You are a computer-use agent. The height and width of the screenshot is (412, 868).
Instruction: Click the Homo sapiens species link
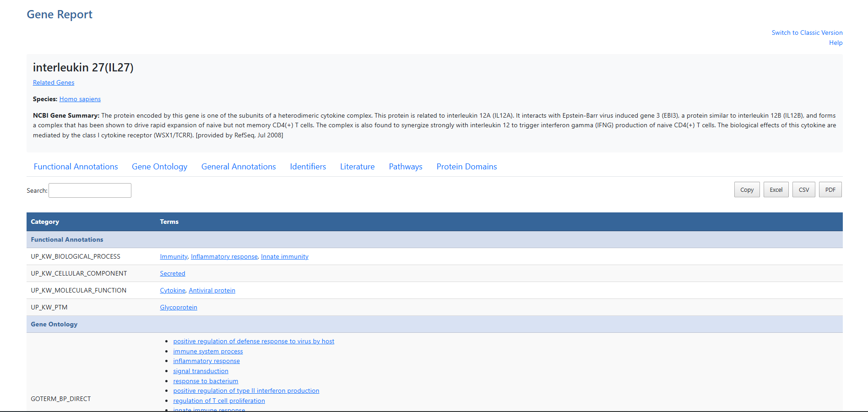tap(80, 99)
